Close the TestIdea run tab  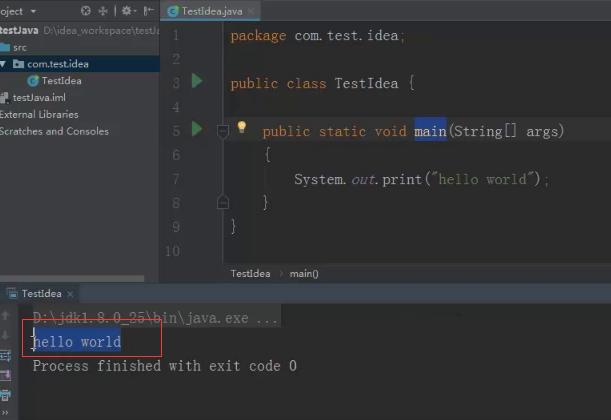pyautogui.click(x=70, y=294)
